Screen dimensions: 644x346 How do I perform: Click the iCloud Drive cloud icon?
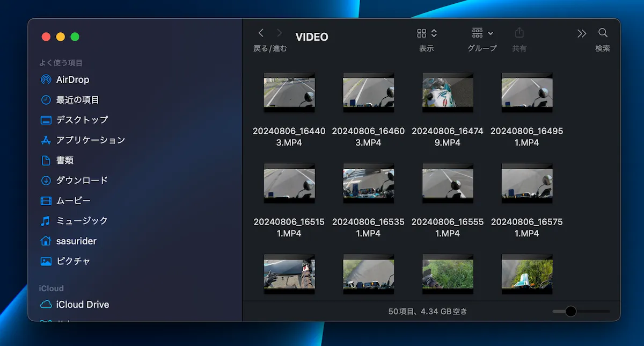pyautogui.click(x=46, y=305)
